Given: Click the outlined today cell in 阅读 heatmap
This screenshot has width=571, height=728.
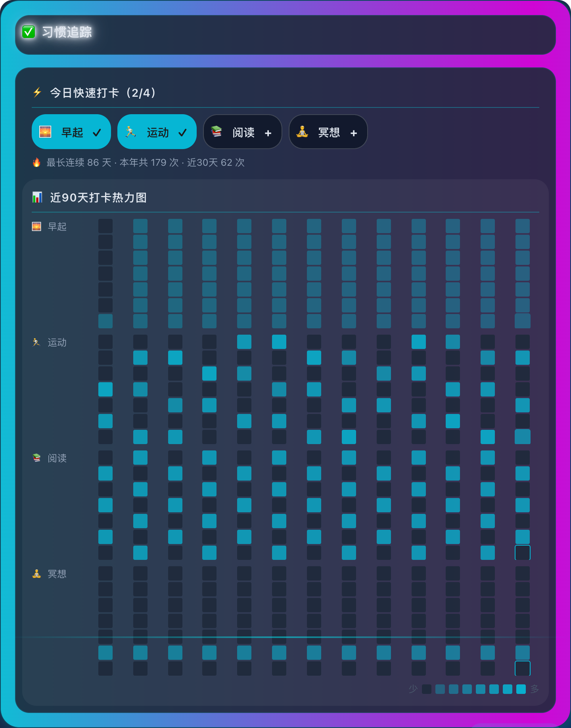Looking at the screenshot, I should coord(523,553).
